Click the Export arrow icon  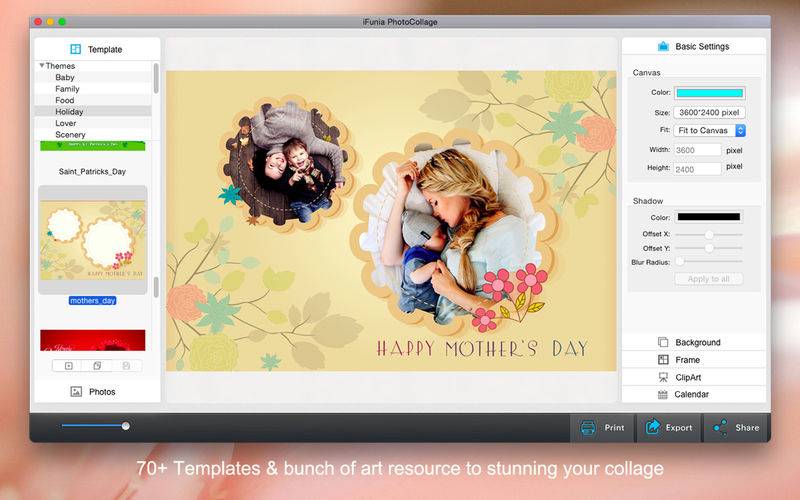pos(653,427)
